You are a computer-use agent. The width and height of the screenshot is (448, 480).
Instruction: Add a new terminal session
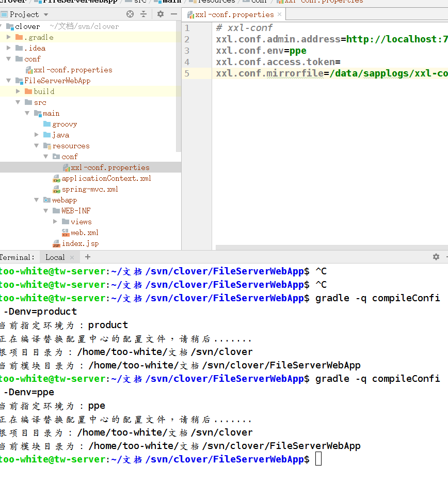pos(87,257)
